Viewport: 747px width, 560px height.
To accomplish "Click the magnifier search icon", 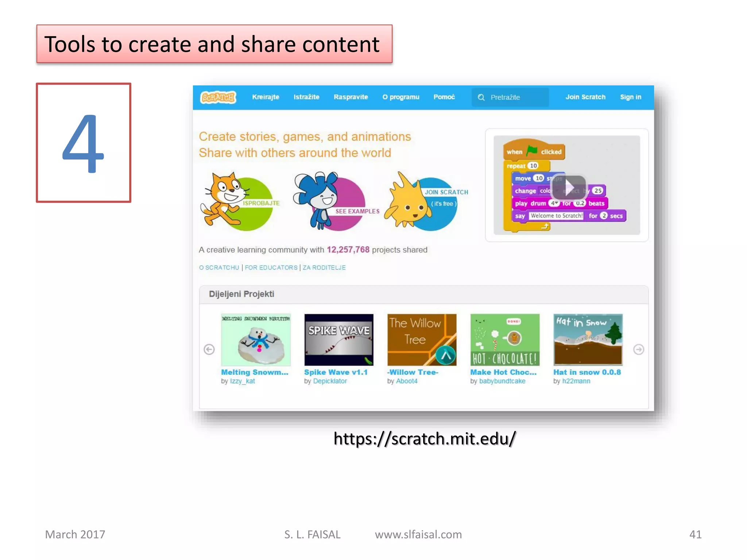I will pyautogui.click(x=481, y=97).
